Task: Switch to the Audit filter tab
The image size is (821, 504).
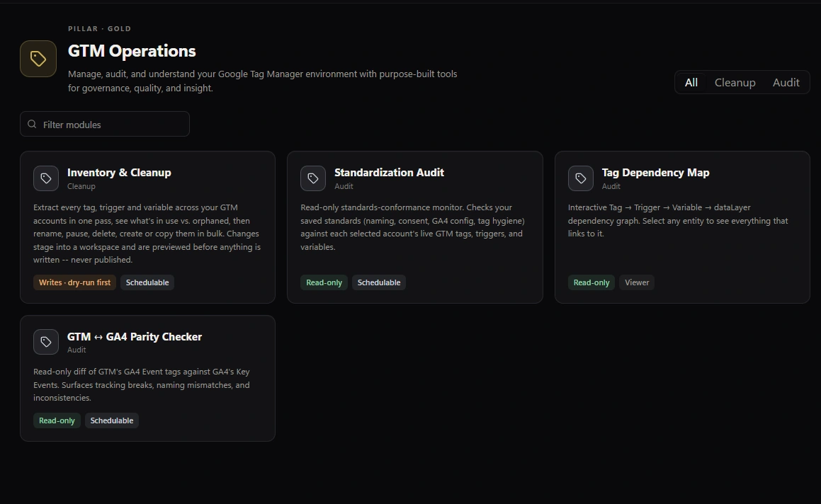Action: 786,82
